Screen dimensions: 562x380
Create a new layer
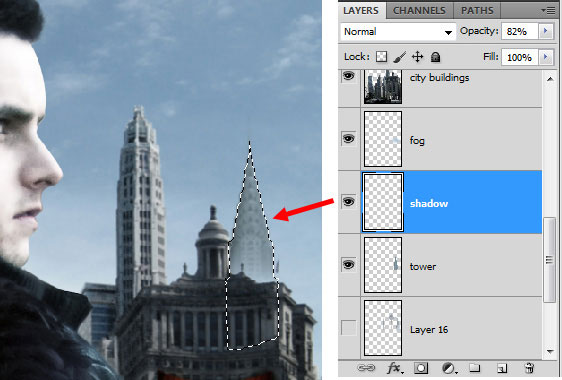[502, 368]
